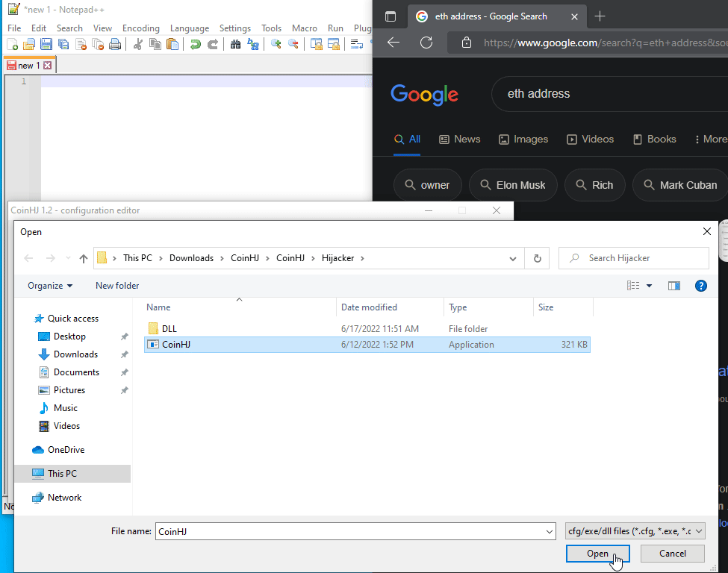Cut selection using Notepad++ scissors icon
The image size is (728, 573).
(x=137, y=44)
